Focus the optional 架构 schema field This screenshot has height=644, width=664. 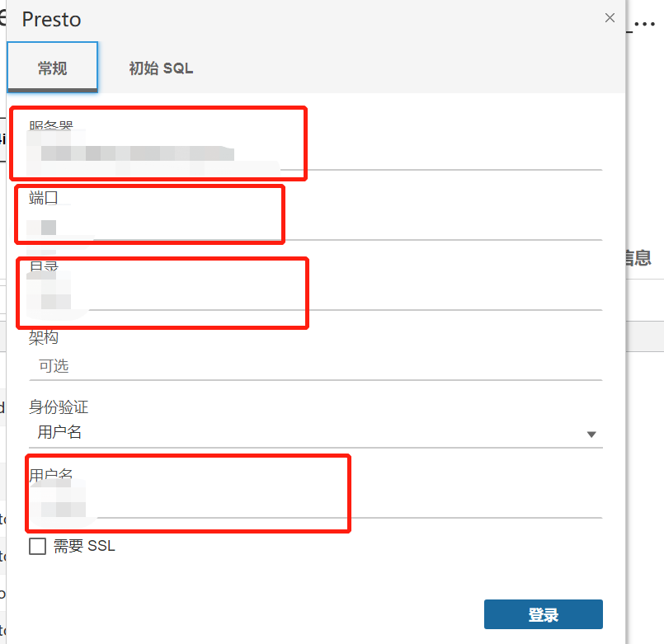pyautogui.click(x=247, y=365)
